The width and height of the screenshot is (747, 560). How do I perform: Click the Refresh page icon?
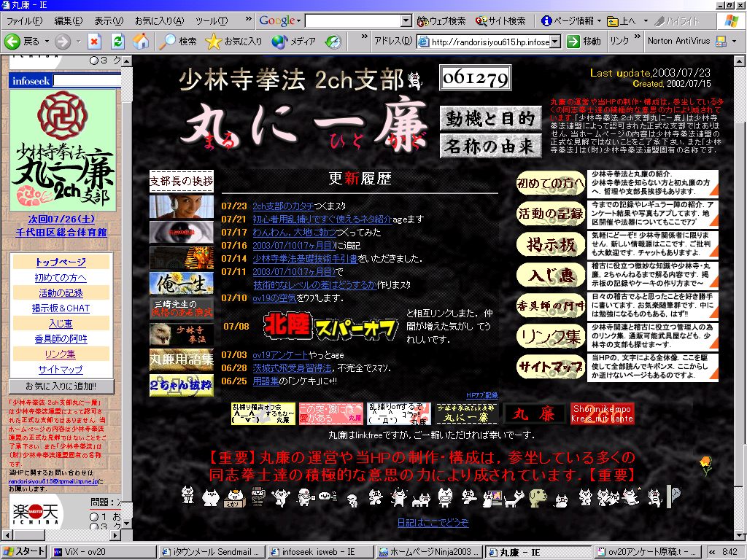[117, 42]
